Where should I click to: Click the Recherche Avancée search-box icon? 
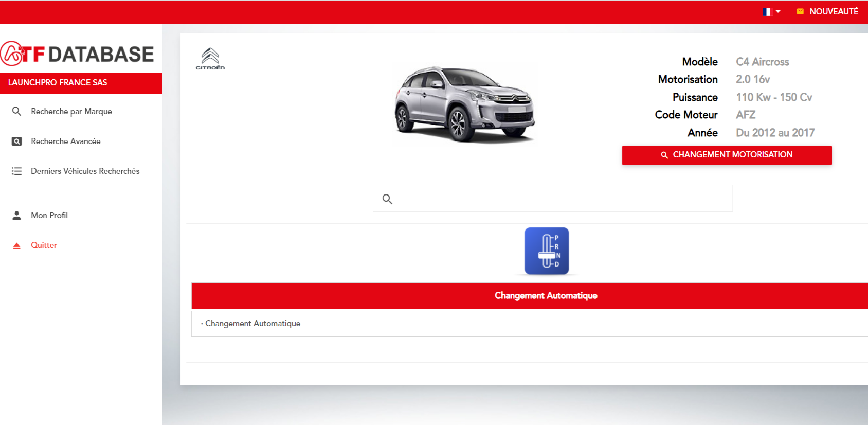(16, 141)
